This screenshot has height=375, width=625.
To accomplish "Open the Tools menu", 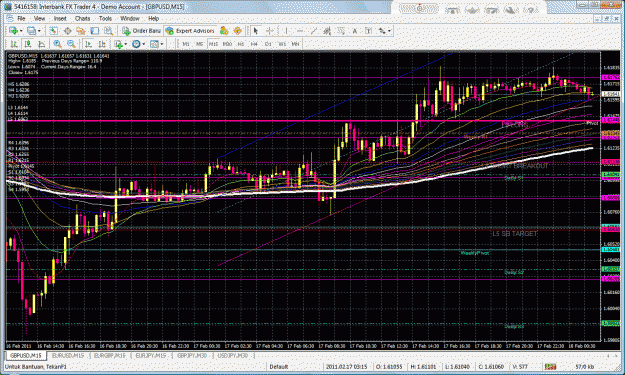I will (105, 18).
